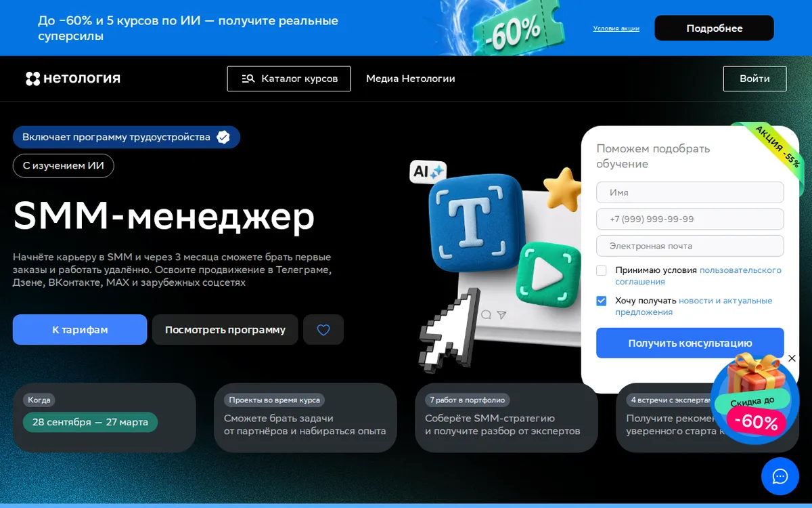Click the 28 сентября — 27 марта date
Viewport: 812px width, 508px height.
tap(90, 422)
